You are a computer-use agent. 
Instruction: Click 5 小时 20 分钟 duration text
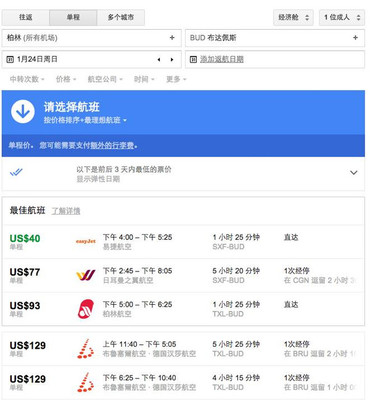[x=236, y=271]
